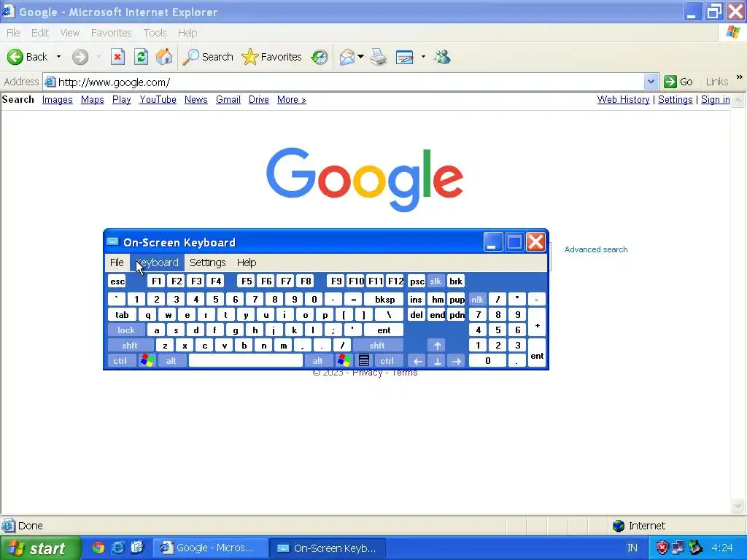The image size is (747, 560).
Task: Print the page with printer icon
Action: click(379, 57)
